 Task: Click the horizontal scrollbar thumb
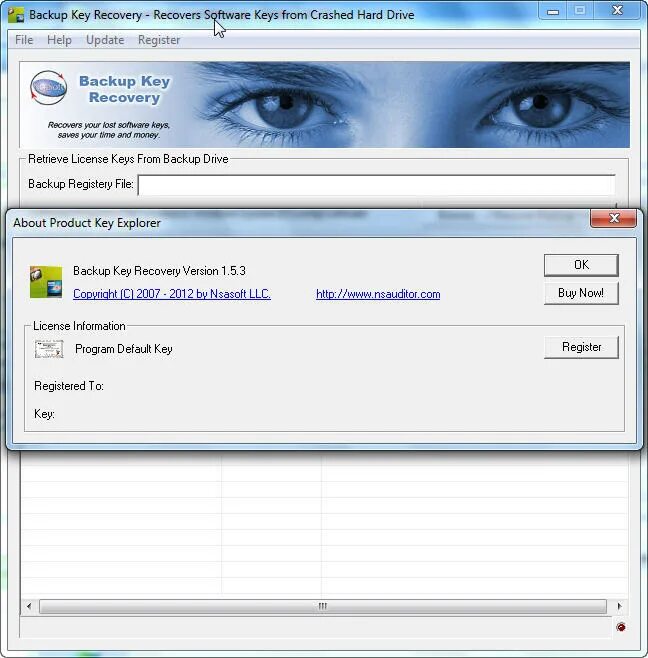323,606
